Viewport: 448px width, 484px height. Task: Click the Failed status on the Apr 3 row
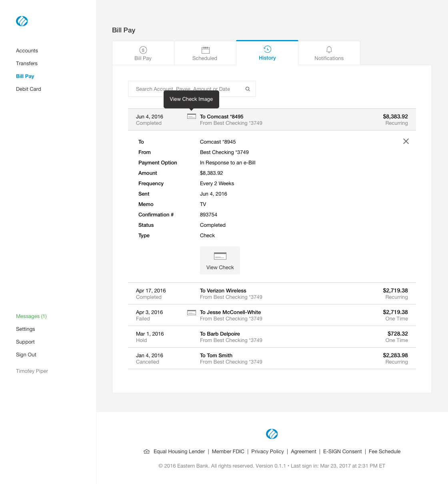(143, 319)
